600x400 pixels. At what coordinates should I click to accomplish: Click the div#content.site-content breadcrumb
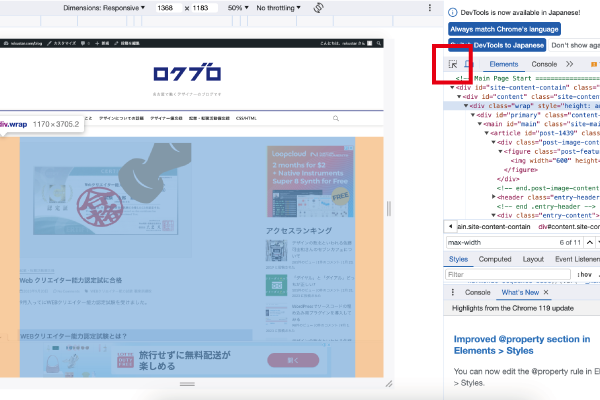click(x=569, y=227)
